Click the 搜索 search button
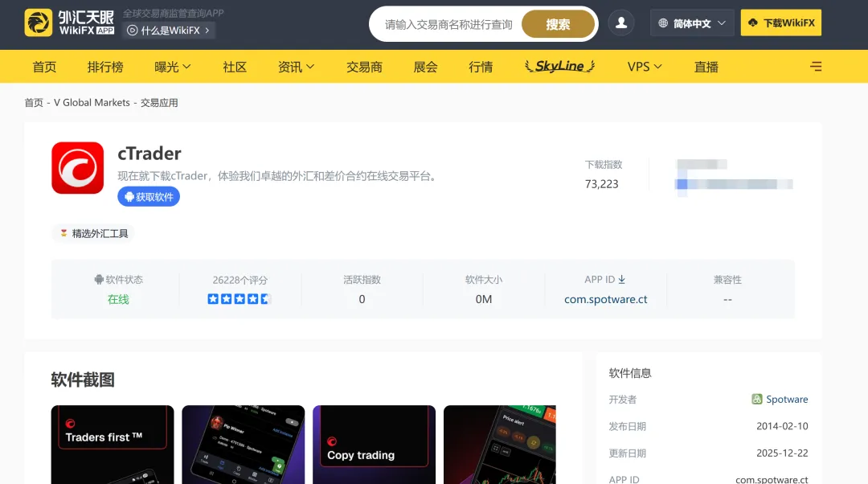Viewport: 868px width, 484px height. [558, 24]
